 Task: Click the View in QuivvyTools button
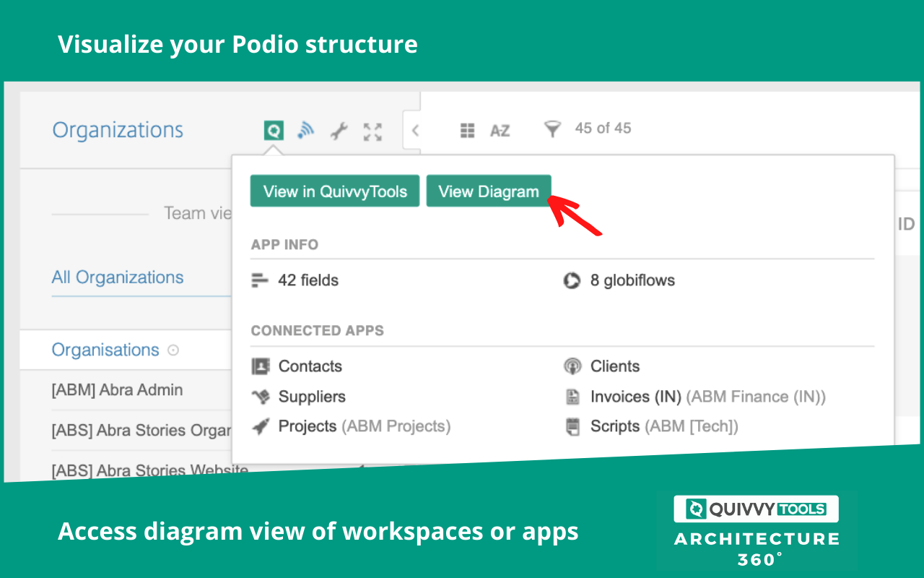pos(335,191)
